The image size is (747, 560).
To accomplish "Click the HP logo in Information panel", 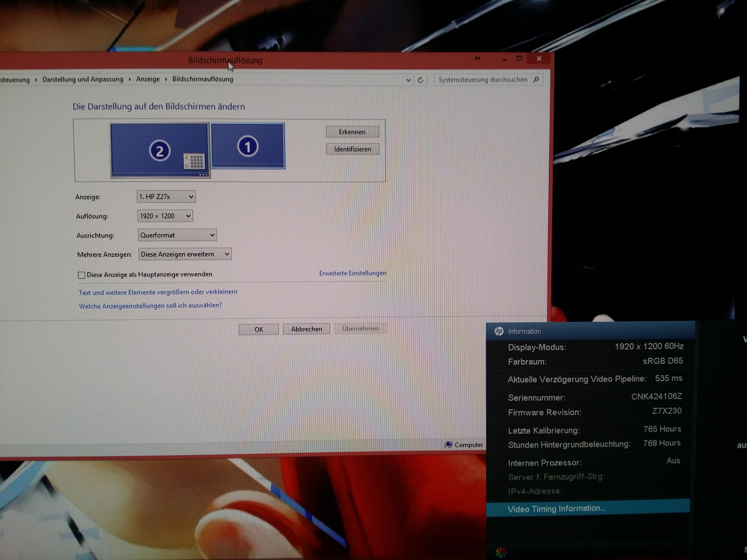I will (x=499, y=331).
